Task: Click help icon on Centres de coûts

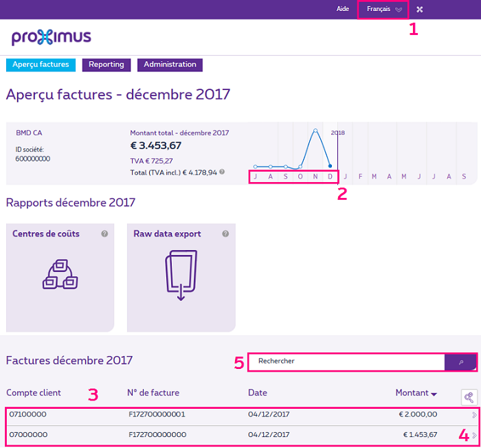Action: 104,234
